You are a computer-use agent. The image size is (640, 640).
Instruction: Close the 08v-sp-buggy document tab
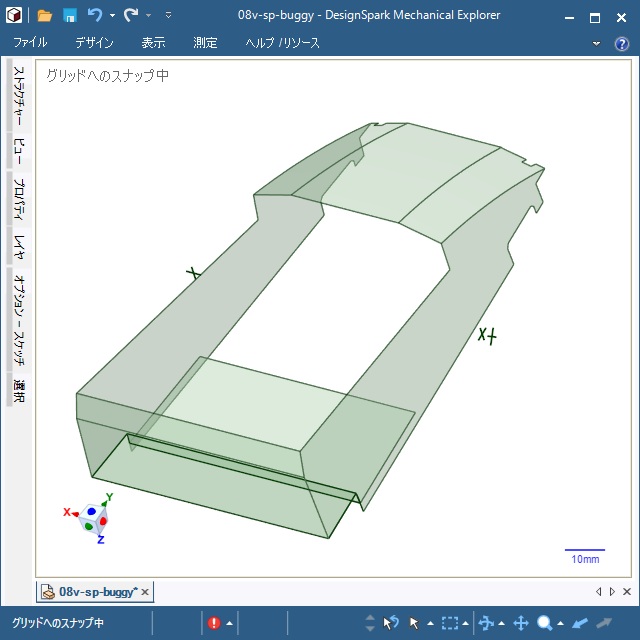[x=145, y=593]
